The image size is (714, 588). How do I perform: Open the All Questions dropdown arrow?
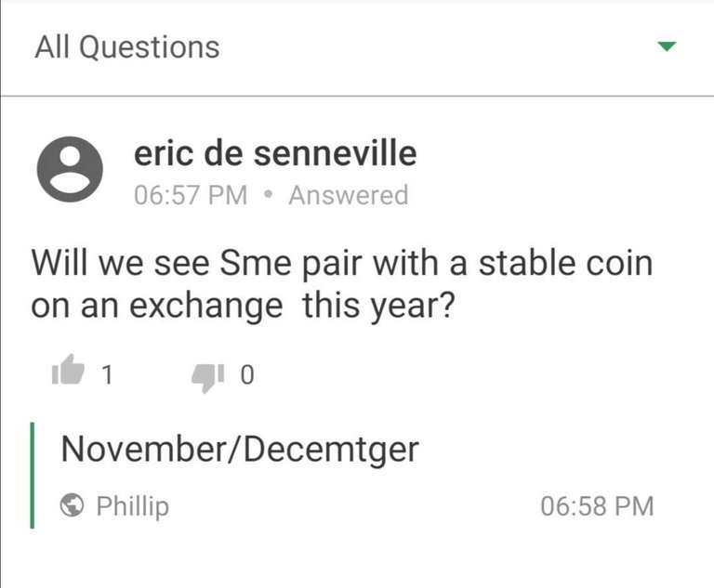[x=667, y=46]
